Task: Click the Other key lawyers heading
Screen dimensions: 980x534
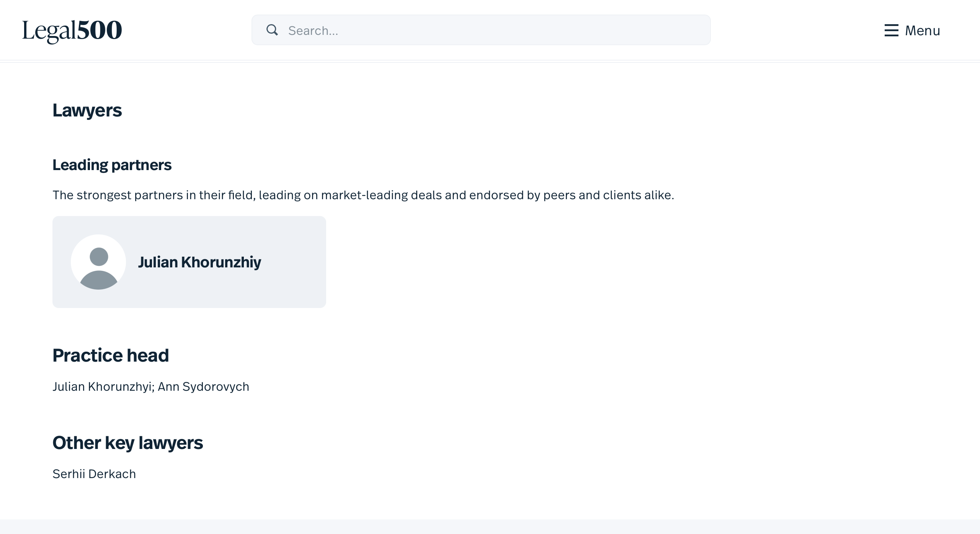Action: click(x=127, y=443)
